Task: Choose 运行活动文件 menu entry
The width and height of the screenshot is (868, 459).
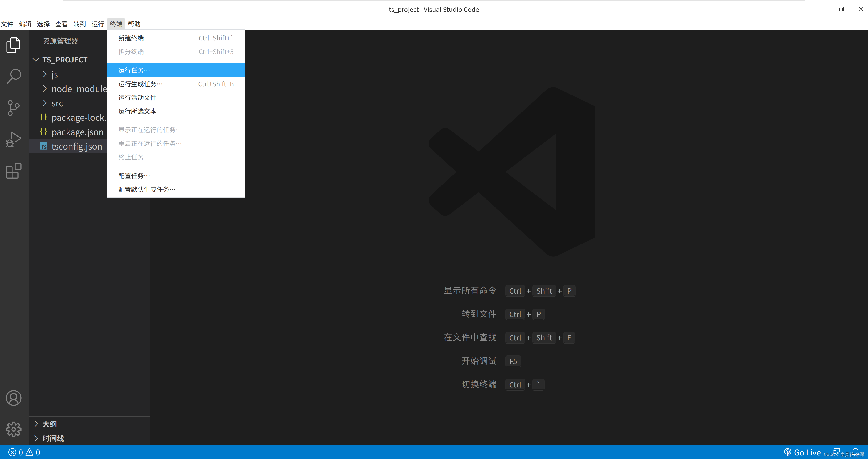Action: 176,97
